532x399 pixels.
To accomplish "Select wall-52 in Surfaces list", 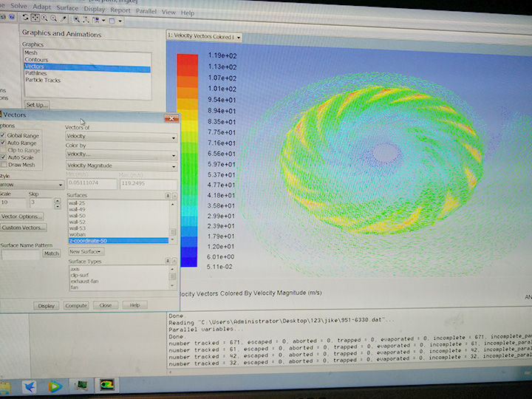I will (x=78, y=222).
